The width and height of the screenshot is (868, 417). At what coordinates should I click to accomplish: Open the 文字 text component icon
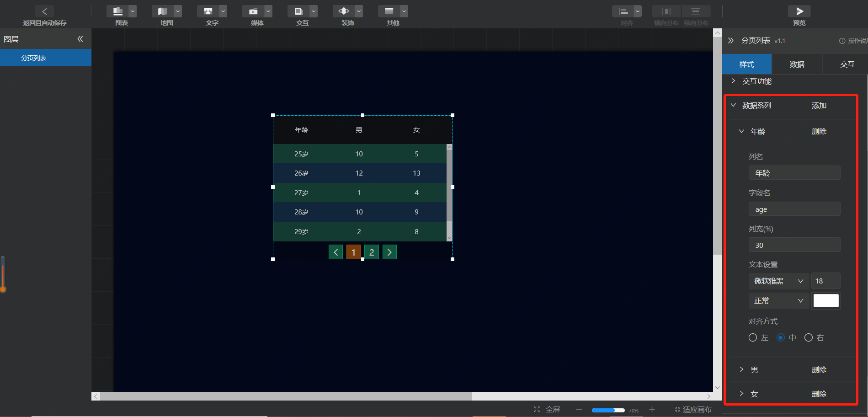pos(208,11)
